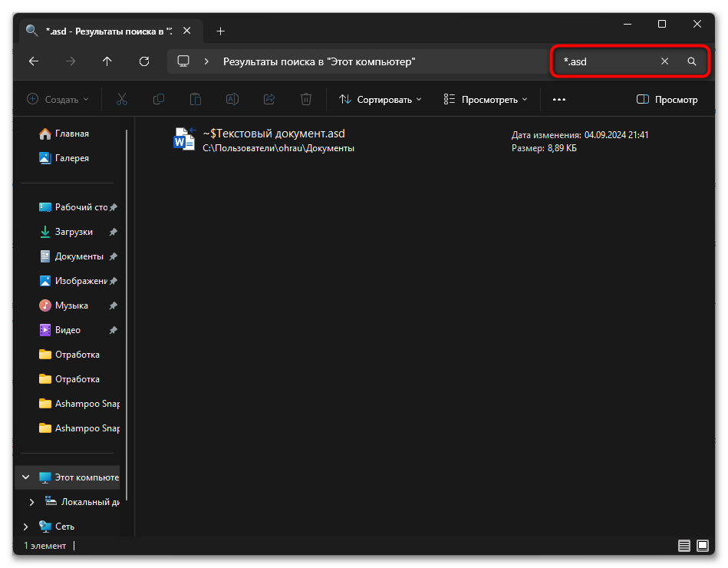The height and width of the screenshot is (568, 728).
Task: Click the Back navigation arrow
Action: pos(34,61)
